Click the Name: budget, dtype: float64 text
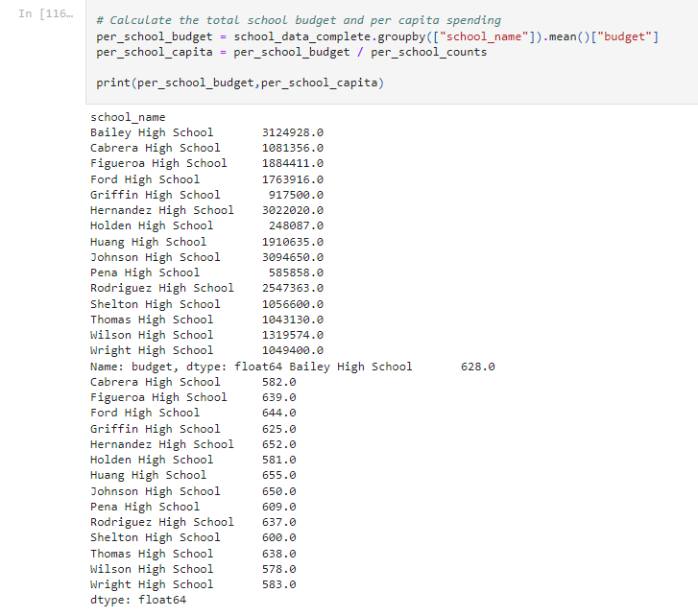This screenshot has height=616, width=698. (x=186, y=367)
